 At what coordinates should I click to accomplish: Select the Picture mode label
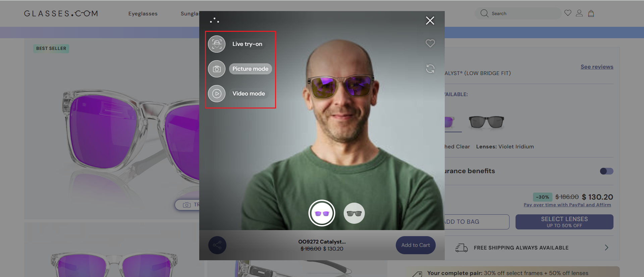pyautogui.click(x=250, y=69)
